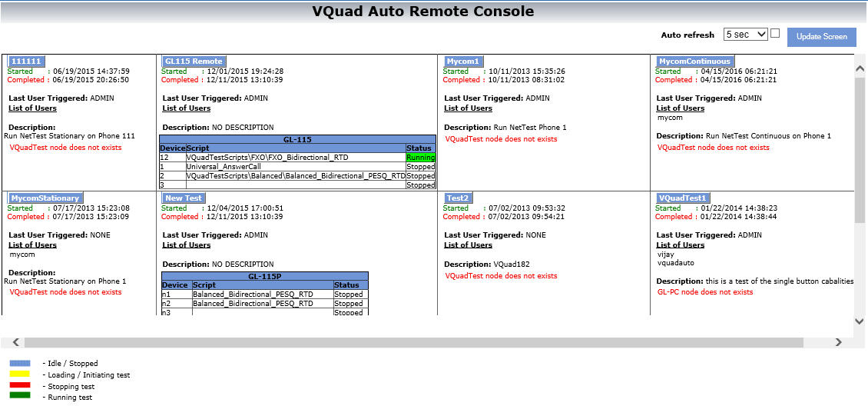Screen dimensions: 868x406
Task: Click the Mycom1 test button
Action: 465,61
